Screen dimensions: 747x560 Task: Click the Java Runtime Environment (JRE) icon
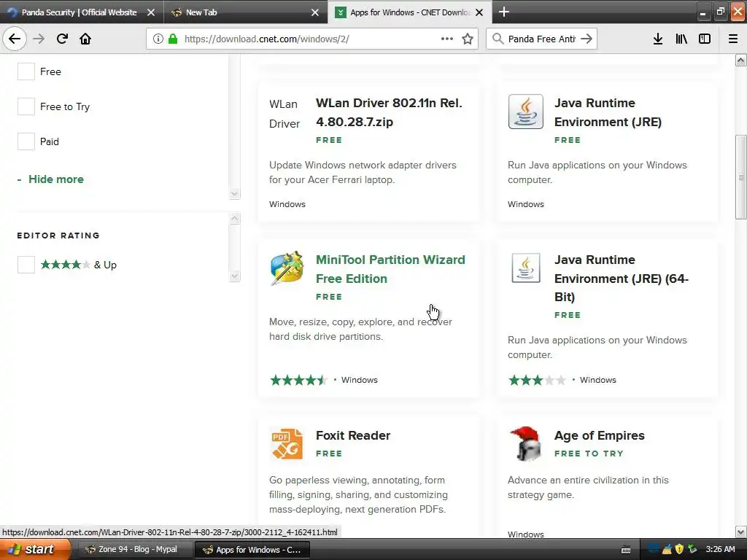[x=525, y=112]
